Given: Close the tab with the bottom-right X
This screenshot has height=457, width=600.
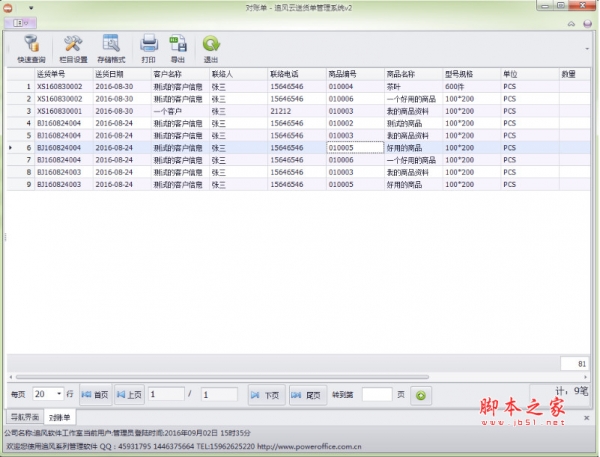Looking at the screenshot, I should 587,418.
